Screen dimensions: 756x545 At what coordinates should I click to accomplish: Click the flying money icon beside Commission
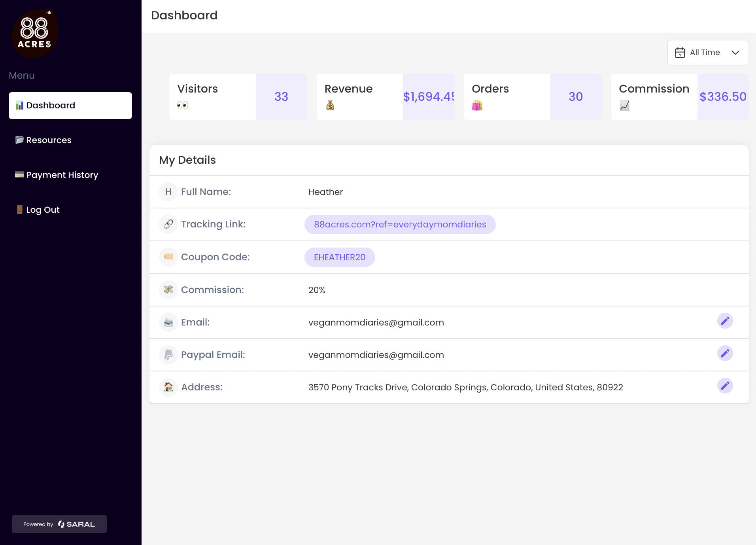click(x=168, y=290)
